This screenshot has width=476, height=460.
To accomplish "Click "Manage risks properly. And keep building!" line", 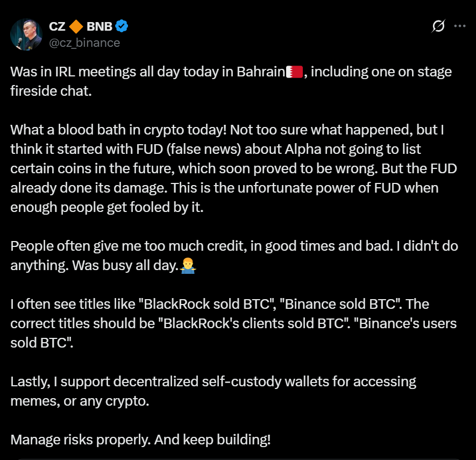I will [x=140, y=440].
